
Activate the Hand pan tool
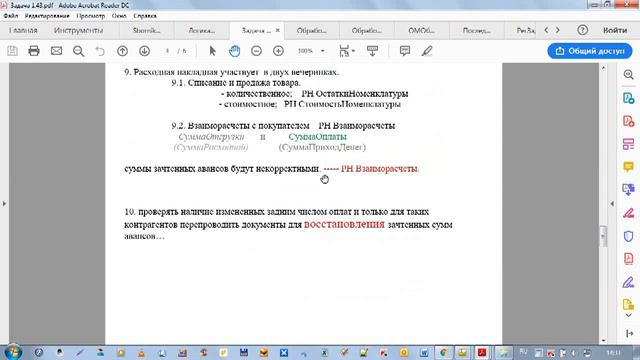point(235,51)
